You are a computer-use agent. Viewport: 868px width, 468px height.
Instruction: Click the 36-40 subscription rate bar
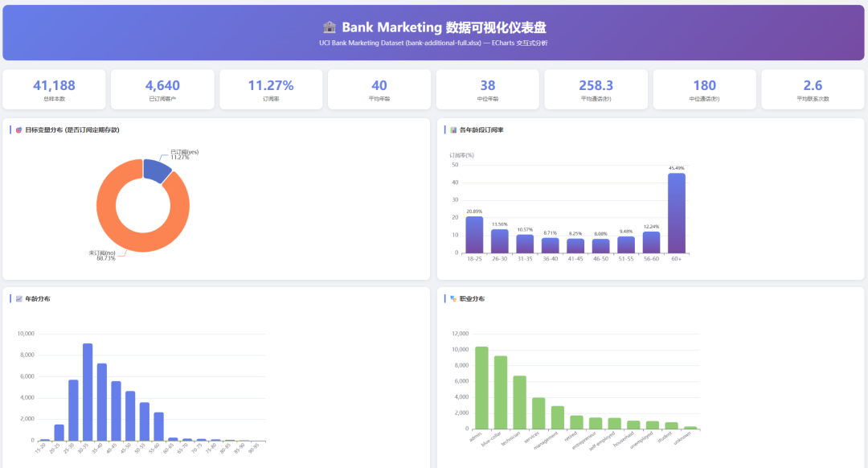click(551, 246)
